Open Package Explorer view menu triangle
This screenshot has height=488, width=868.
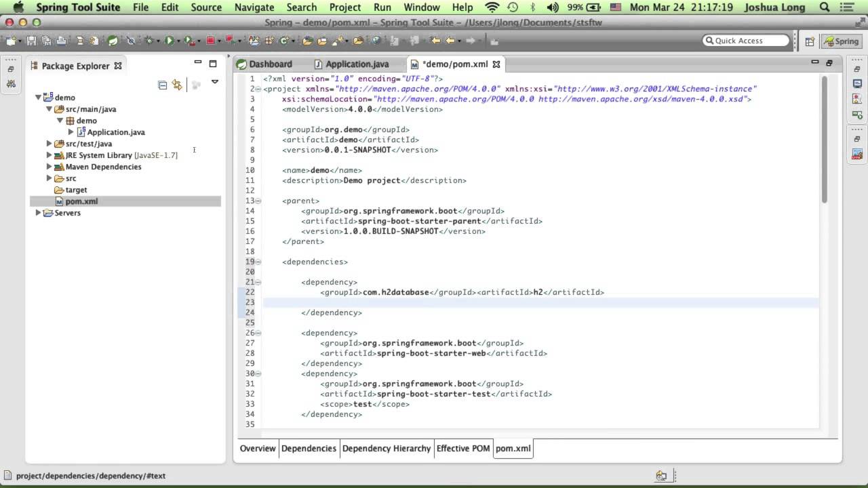pyautogui.click(x=214, y=82)
